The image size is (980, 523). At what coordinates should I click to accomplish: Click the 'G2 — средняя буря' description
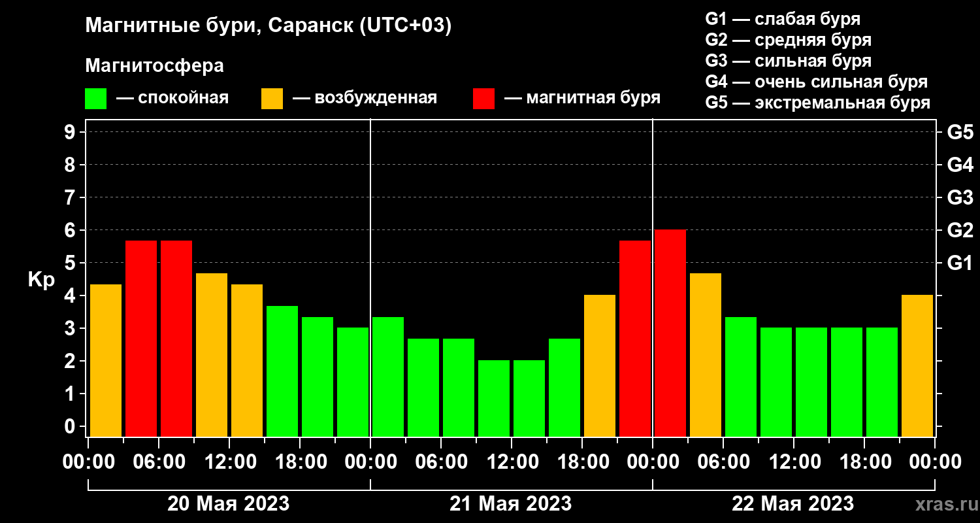click(x=788, y=40)
